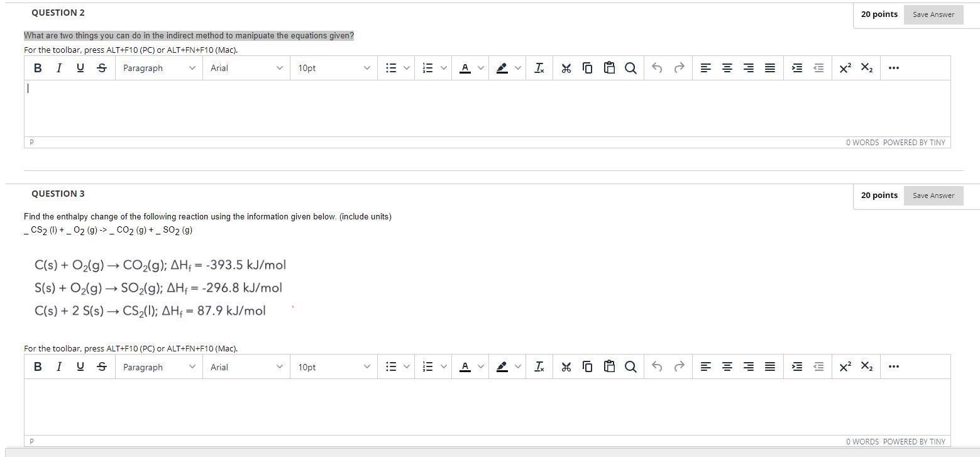Show more toolbar options for Question 2
980x457 pixels.
point(894,68)
